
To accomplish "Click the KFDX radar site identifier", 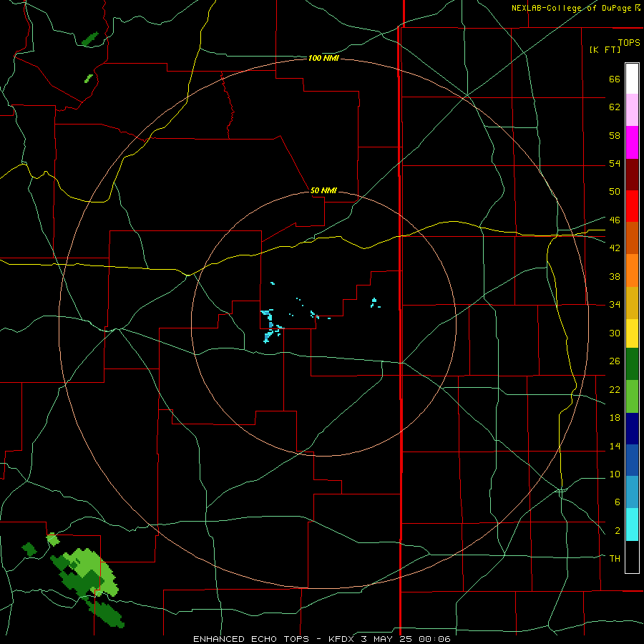I will [x=342, y=639].
